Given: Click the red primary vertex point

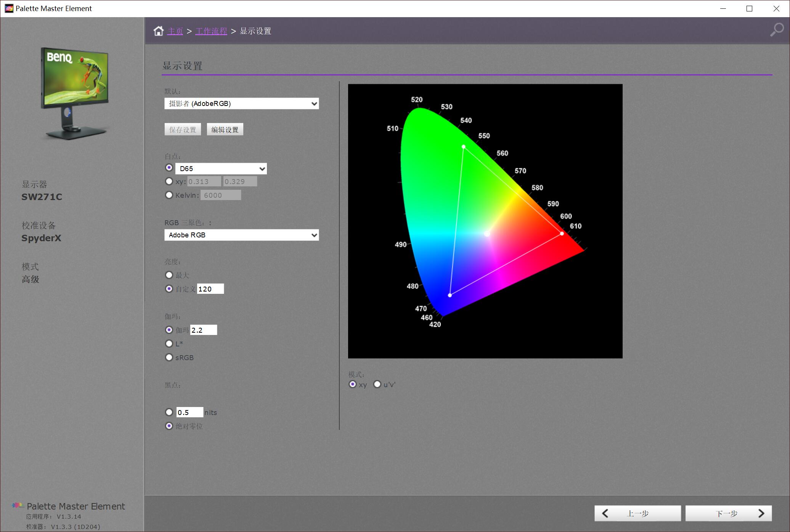Looking at the screenshot, I should [x=562, y=234].
